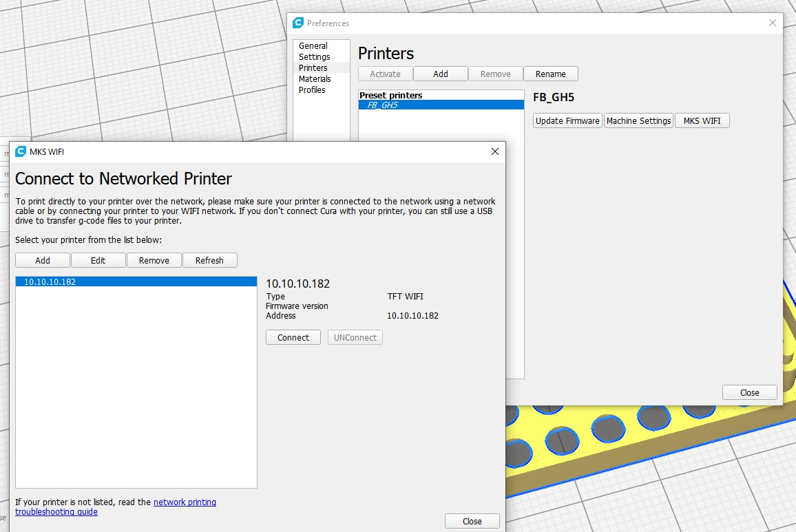796x532 pixels.
Task: Open Materials category in Preferences sidebar
Action: pyautogui.click(x=315, y=78)
